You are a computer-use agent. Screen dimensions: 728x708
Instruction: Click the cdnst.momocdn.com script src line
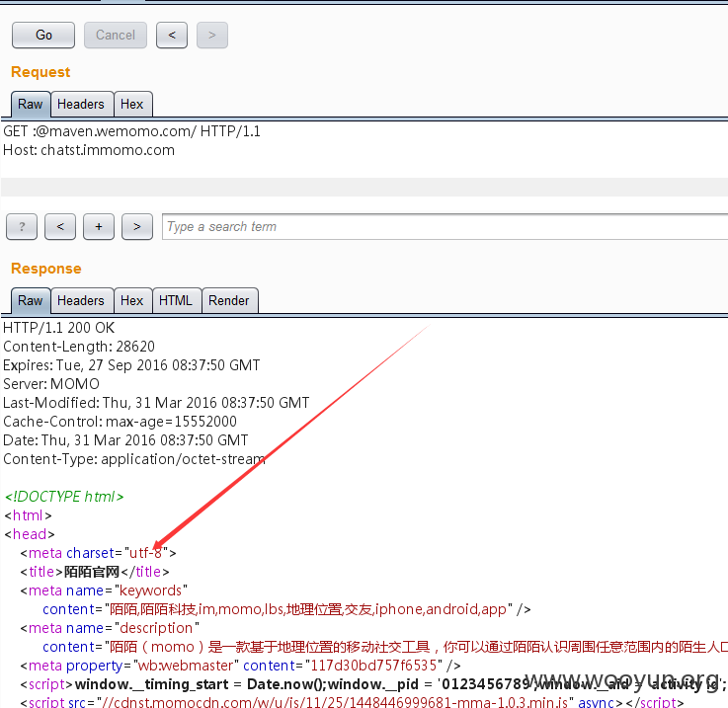[x=352, y=702]
